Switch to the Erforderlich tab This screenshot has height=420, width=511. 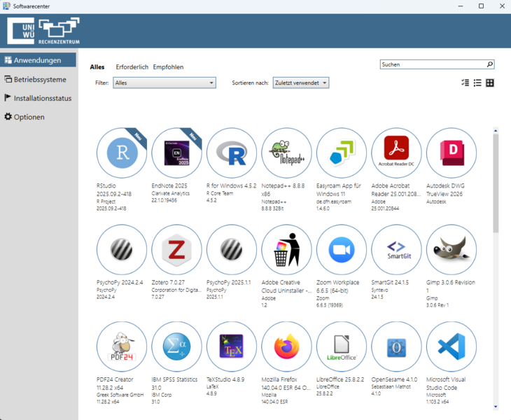pos(132,67)
